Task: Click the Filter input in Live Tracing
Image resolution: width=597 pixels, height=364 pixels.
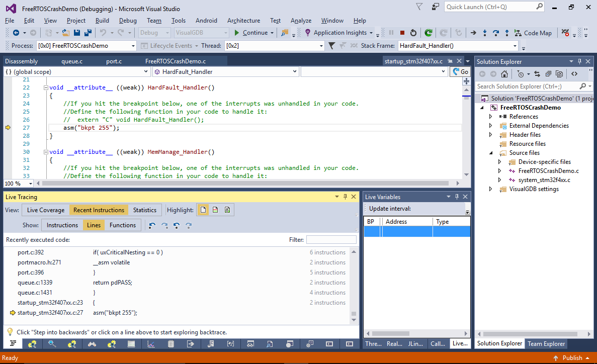Action: [x=331, y=239]
